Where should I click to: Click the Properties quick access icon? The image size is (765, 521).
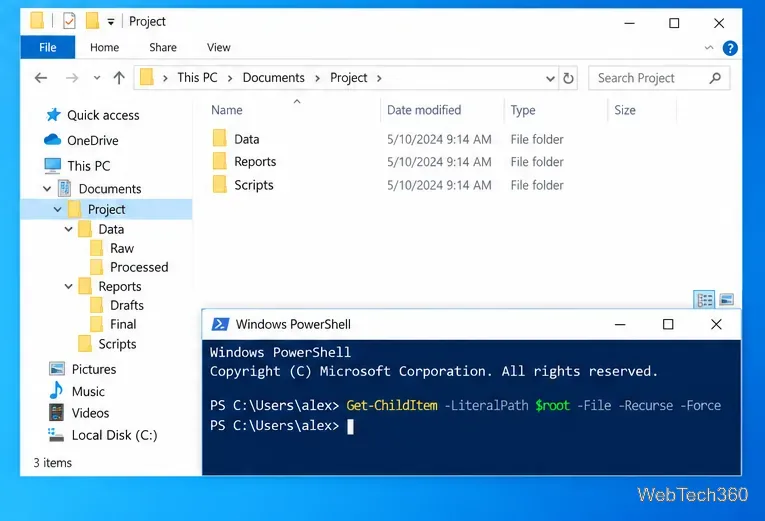point(69,21)
